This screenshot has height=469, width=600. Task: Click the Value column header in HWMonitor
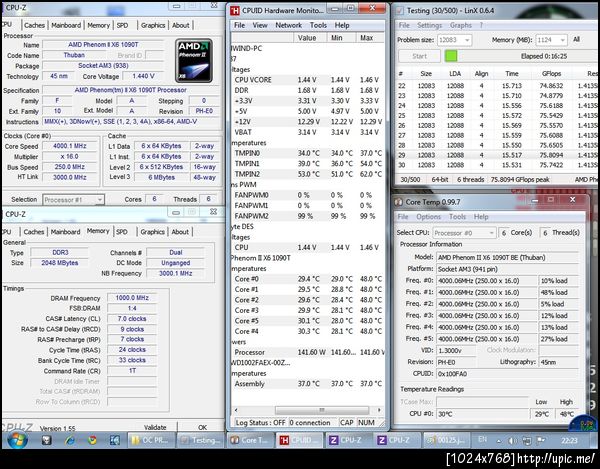310,38
